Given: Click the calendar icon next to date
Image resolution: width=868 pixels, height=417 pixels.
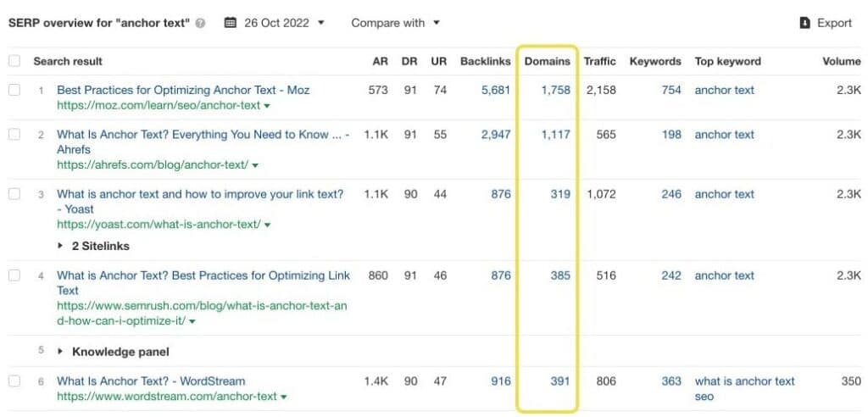Looking at the screenshot, I should pos(231,23).
